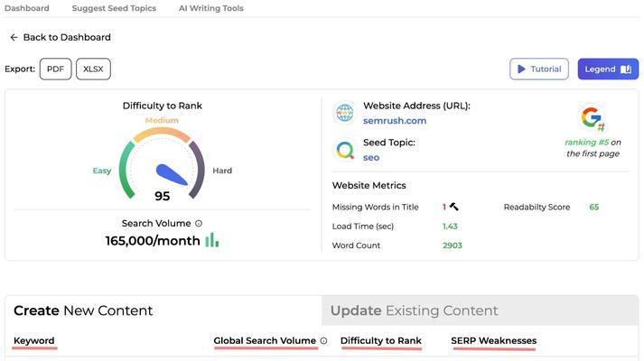
Task: Click the seo seed topic link
Action: coord(371,158)
